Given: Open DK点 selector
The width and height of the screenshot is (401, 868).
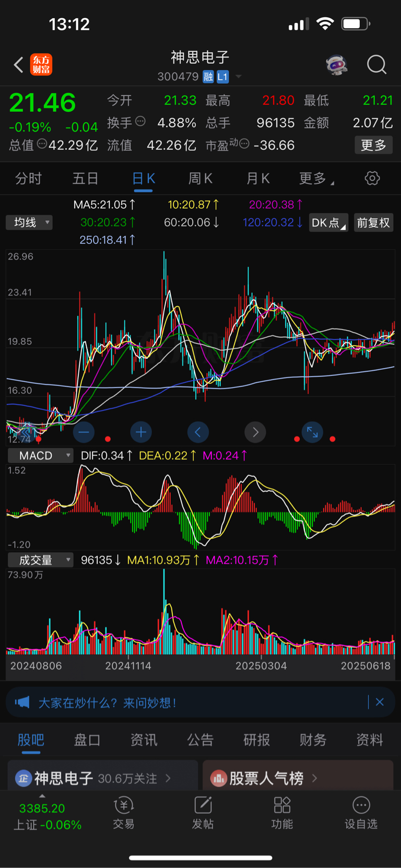Looking at the screenshot, I should [328, 222].
